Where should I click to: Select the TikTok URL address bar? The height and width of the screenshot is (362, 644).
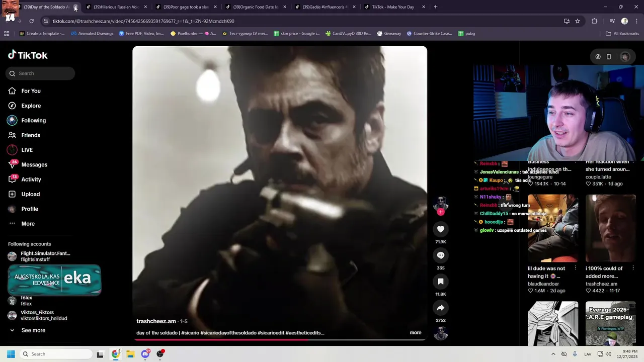pos(302,21)
